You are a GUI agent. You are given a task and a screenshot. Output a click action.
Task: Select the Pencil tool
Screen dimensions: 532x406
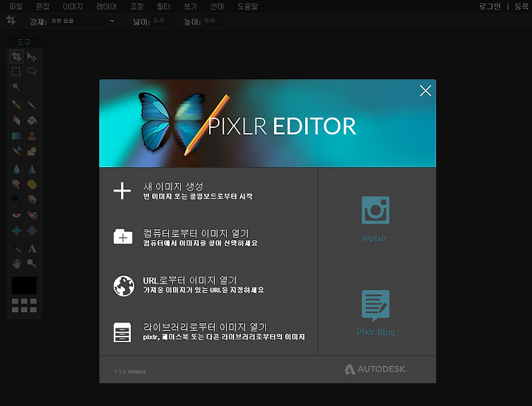[16, 104]
